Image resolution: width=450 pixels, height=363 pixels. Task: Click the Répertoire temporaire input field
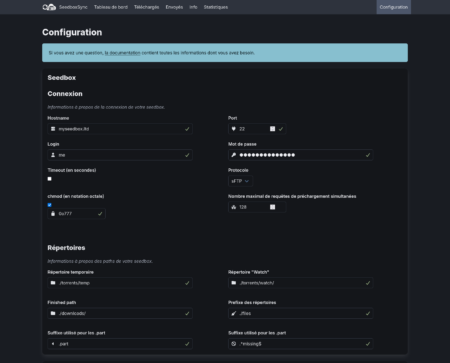coord(120,283)
